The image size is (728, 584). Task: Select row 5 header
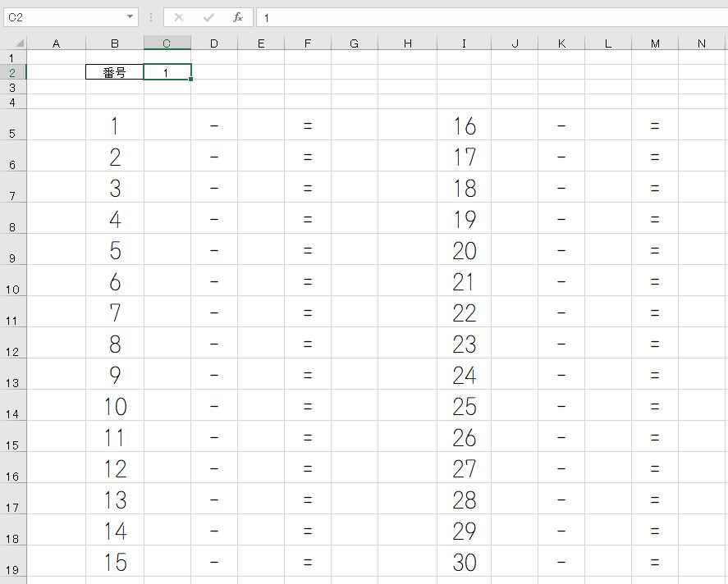(13, 125)
